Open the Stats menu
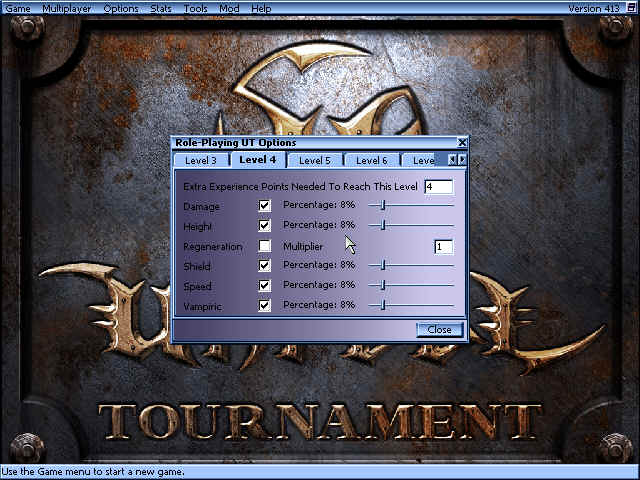 coord(161,8)
